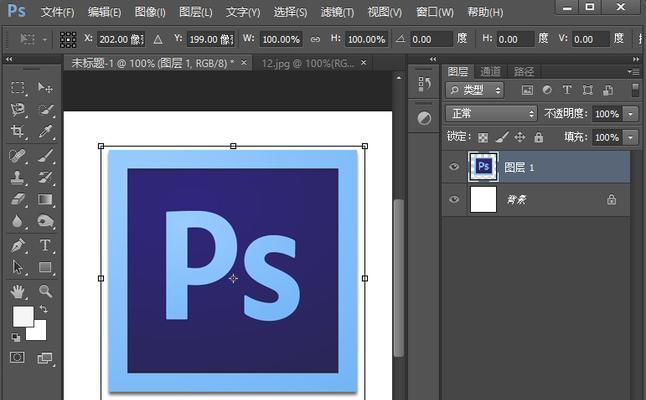Toggle relative positioning triangle icon
Screen dimensions: 646x400
coord(157,40)
